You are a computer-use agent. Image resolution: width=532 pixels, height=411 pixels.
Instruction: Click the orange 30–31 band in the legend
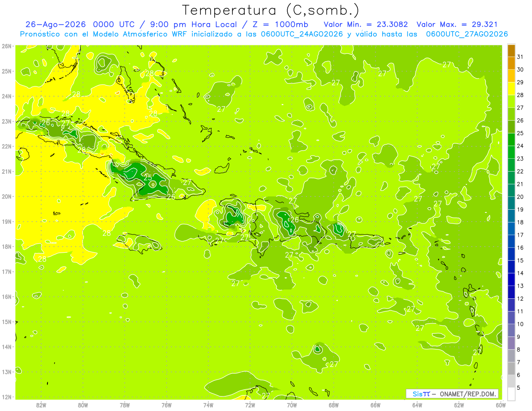click(x=511, y=63)
